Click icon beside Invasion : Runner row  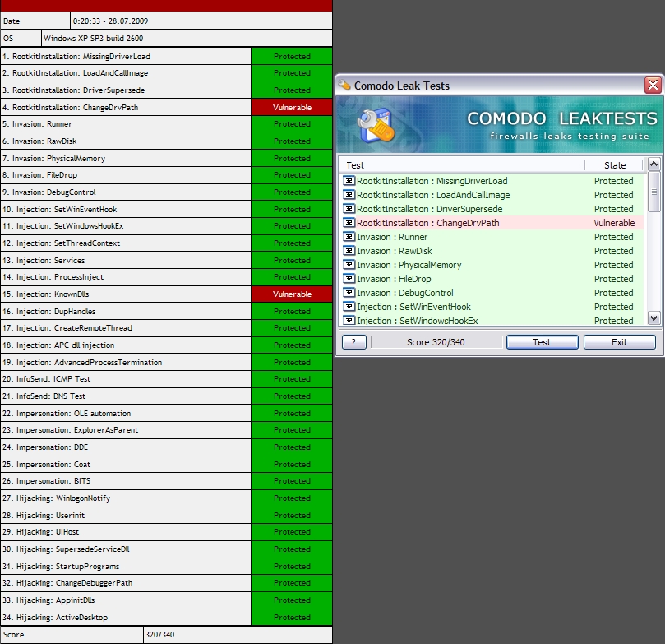click(x=349, y=237)
